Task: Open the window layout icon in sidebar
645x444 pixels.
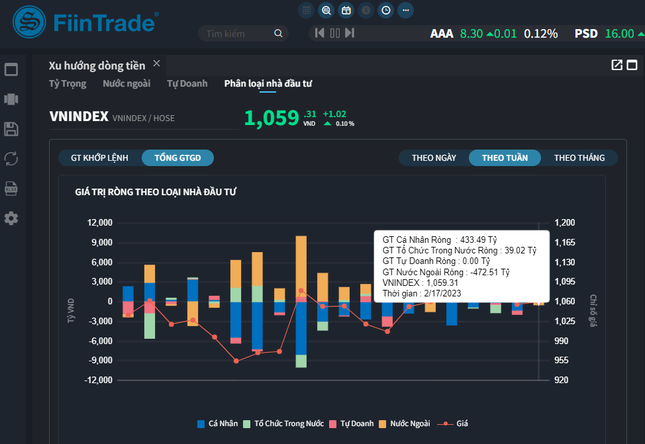Action: pyautogui.click(x=12, y=70)
